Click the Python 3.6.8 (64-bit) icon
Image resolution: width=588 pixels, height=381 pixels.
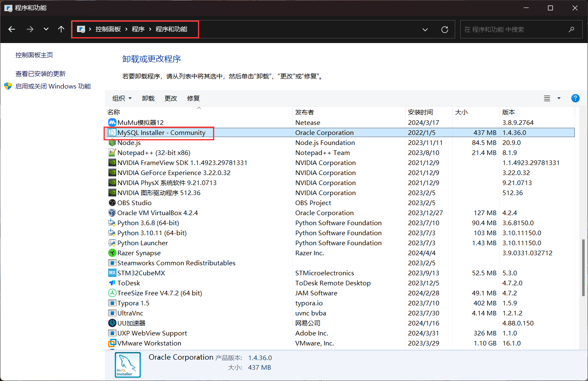[112, 223]
